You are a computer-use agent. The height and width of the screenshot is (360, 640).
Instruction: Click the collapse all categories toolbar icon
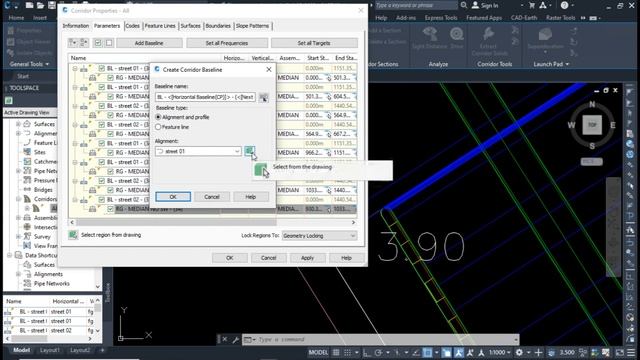[x=84, y=43]
